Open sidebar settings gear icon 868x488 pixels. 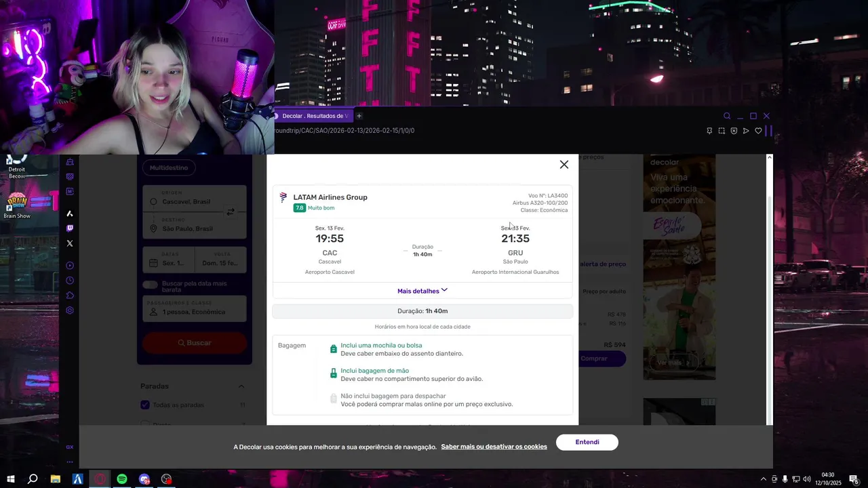pyautogui.click(x=70, y=310)
